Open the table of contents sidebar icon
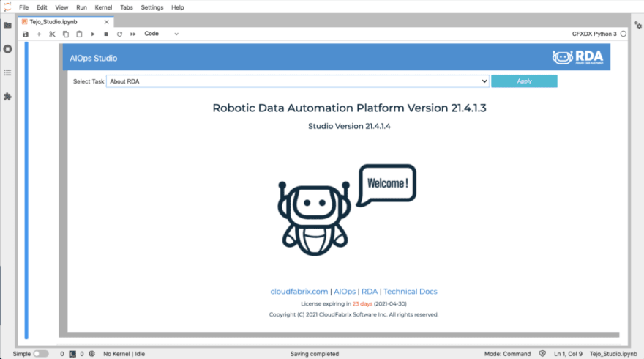Screen dimensions: 644x359 (7, 73)
